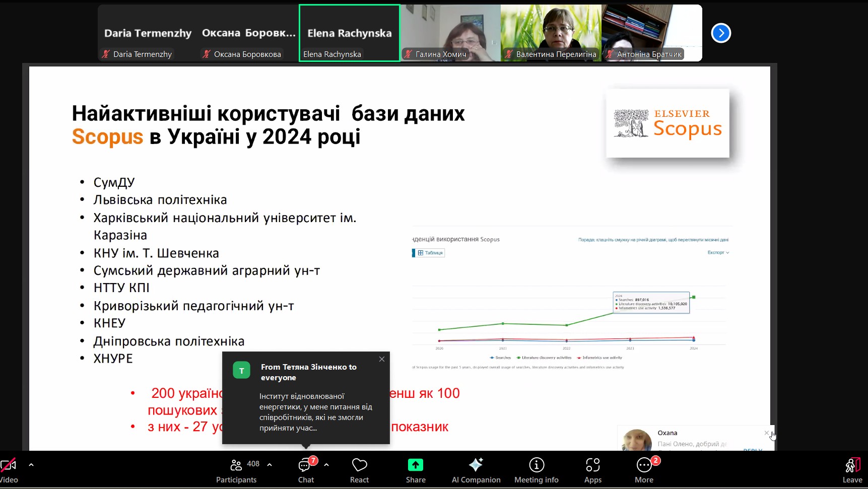
Task: Click muted mic icon on Daria Termenzhy
Action: pyautogui.click(x=105, y=54)
